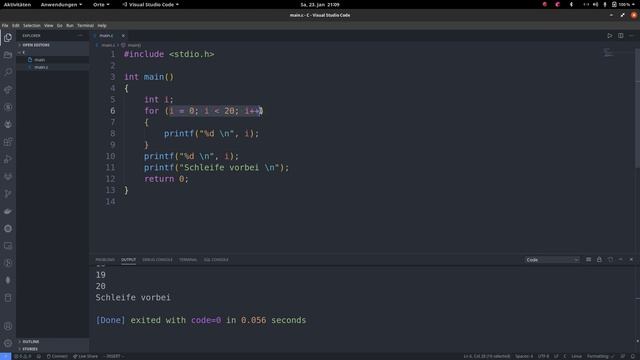
Task: Open the battery 100% system menu
Action: point(624,4)
